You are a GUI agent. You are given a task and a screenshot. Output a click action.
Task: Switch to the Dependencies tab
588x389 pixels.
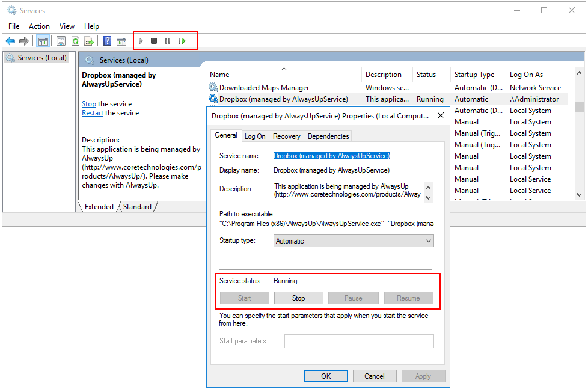point(328,136)
